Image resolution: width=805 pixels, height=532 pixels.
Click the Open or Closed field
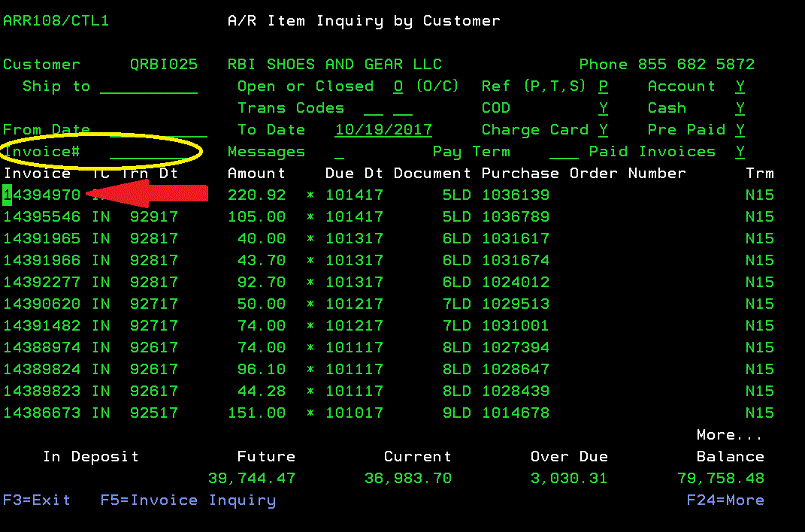coord(398,87)
